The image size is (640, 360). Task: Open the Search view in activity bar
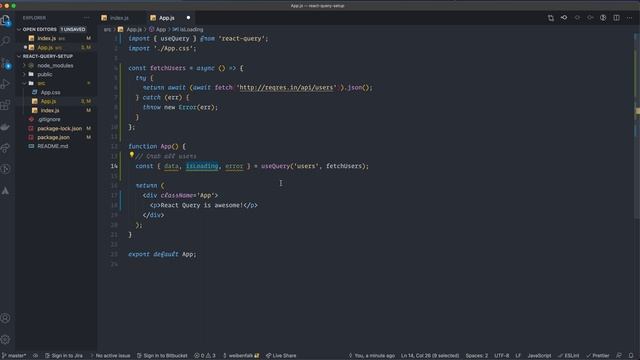pyautogui.click(x=5, y=41)
